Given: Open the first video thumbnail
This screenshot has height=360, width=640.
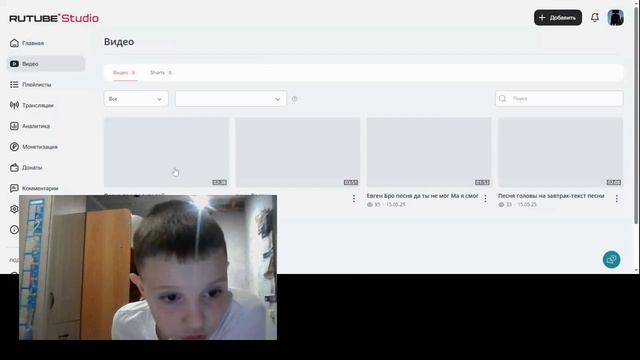Looking at the screenshot, I should tap(167, 152).
